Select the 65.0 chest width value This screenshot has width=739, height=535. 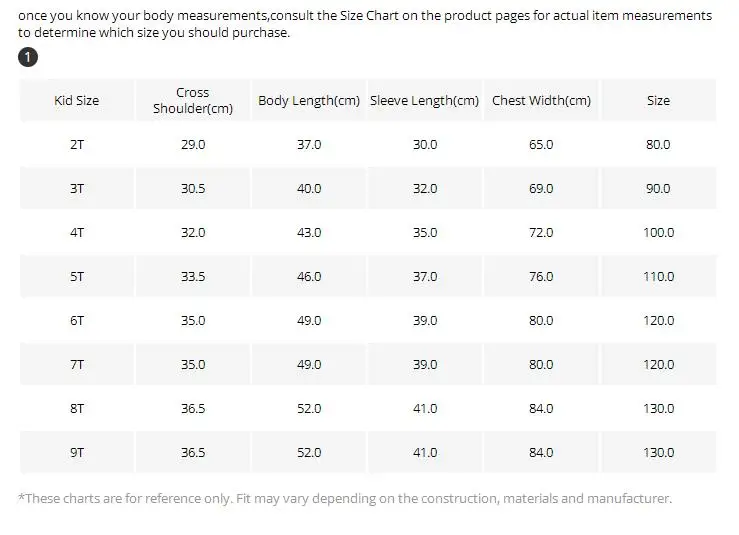pos(541,145)
